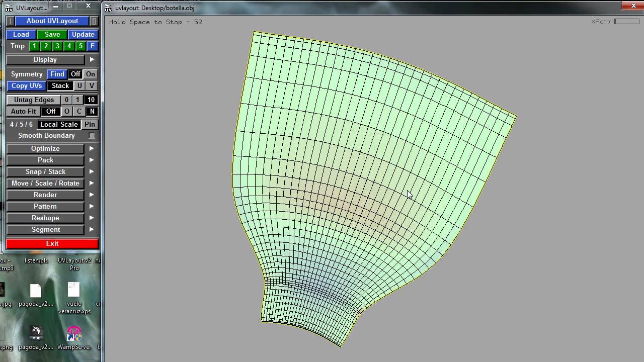Screen dimensions: 644x362
Task: Expand the Pack panel arrow
Action: 92,160
